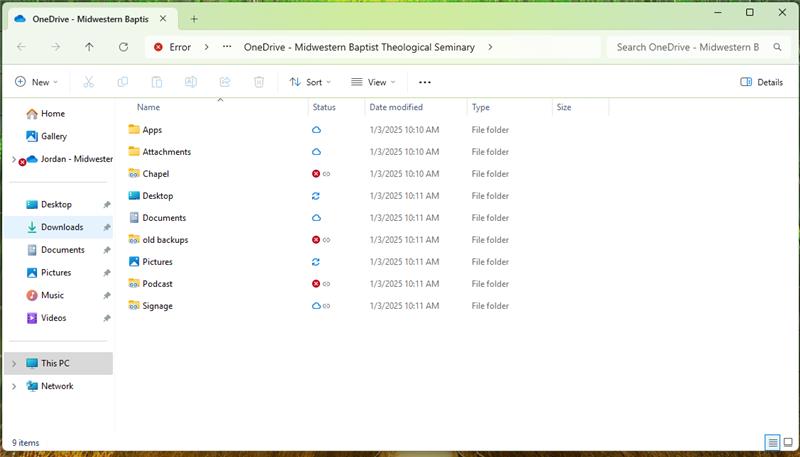Switch to large thumbnails view
Screen dimensions: 800x457
(x=788, y=442)
